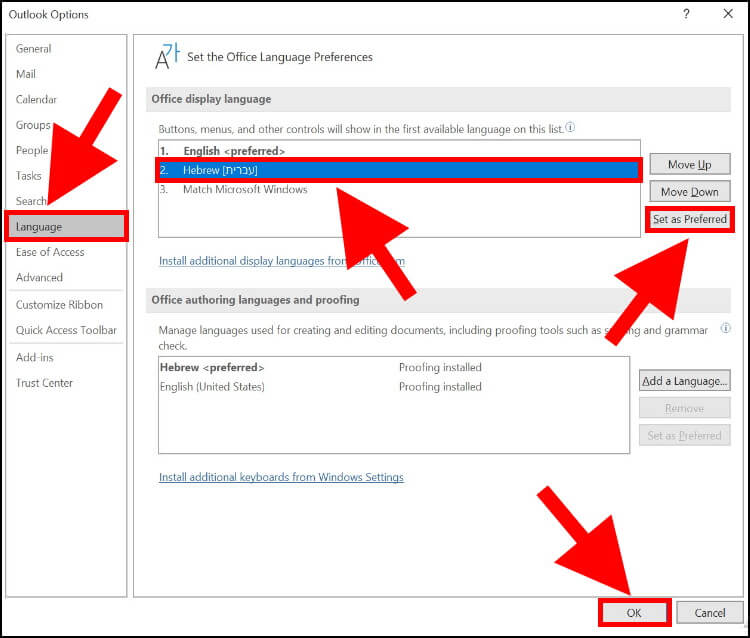
Task: Open Quick Access Toolbar options
Action: (x=66, y=330)
